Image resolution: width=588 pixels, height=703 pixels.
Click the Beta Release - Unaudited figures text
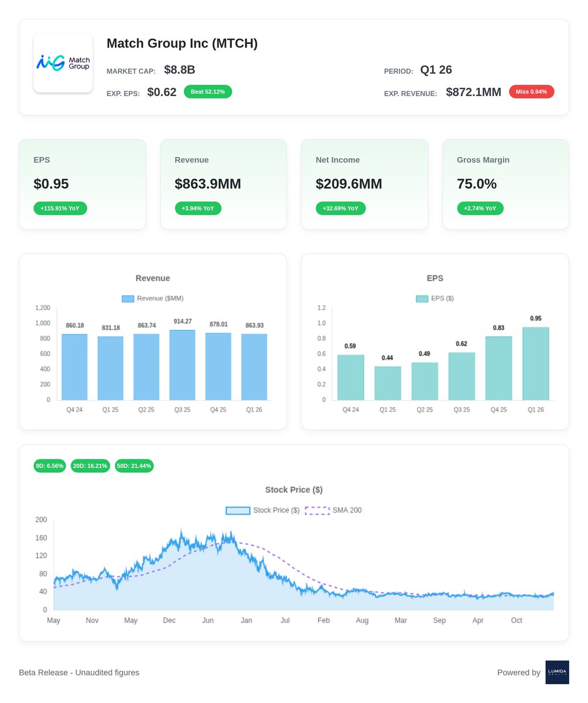[x=79, y=673]
